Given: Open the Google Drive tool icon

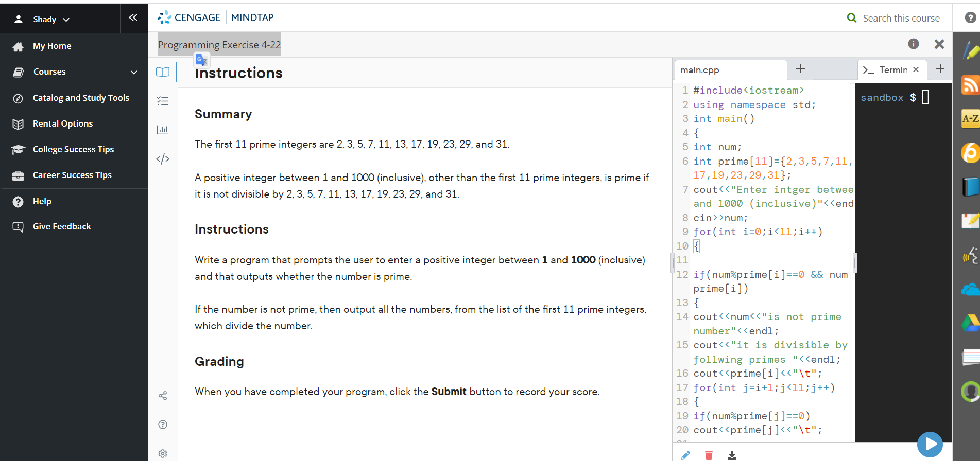Looking at the screenshot, I should click(x=970, y=323).
